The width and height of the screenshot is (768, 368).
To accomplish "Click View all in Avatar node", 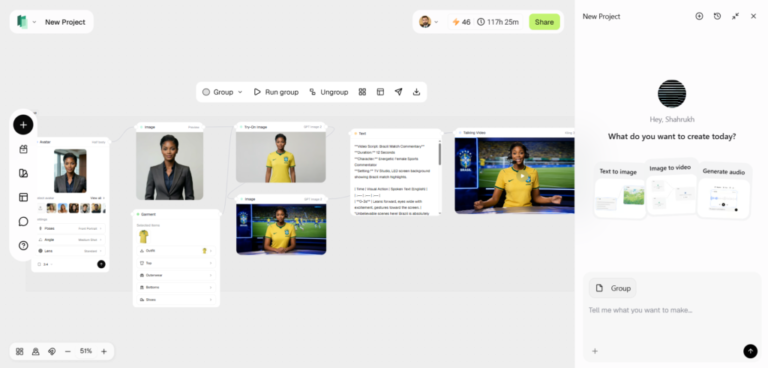I will point(97,198).
